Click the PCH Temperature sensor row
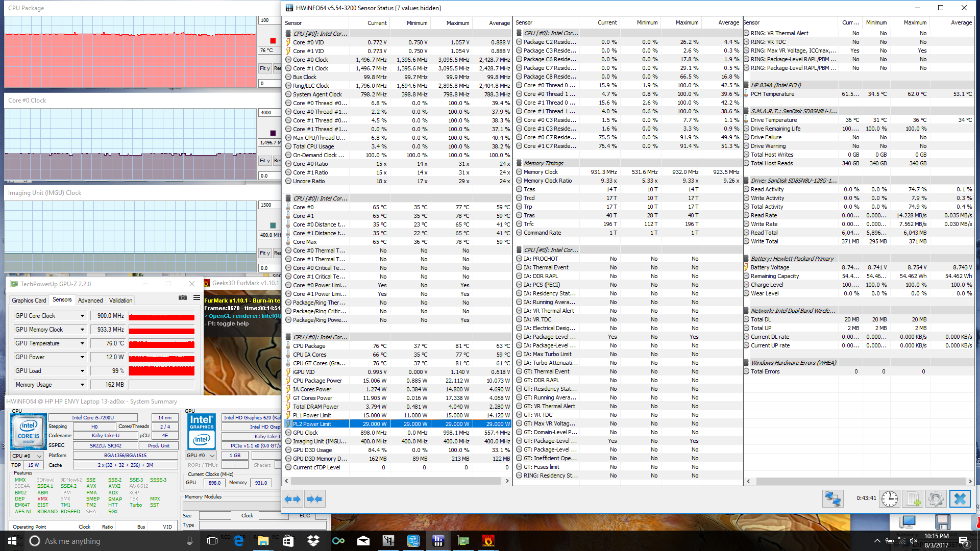This screenshot has width=980, height=551. click(859, 94)
